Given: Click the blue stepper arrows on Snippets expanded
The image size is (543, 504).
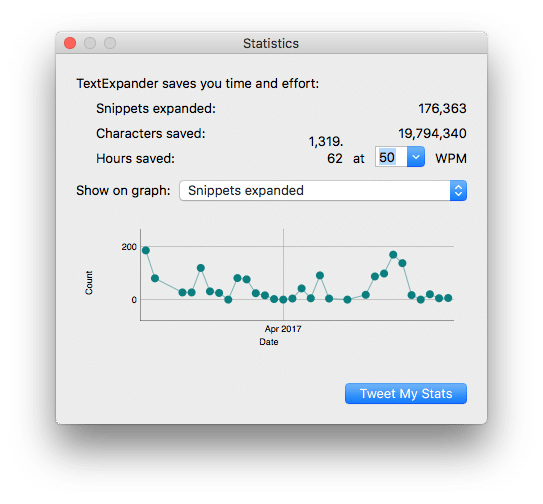Looking at the screenshot, I should click(x=459, y=191).
